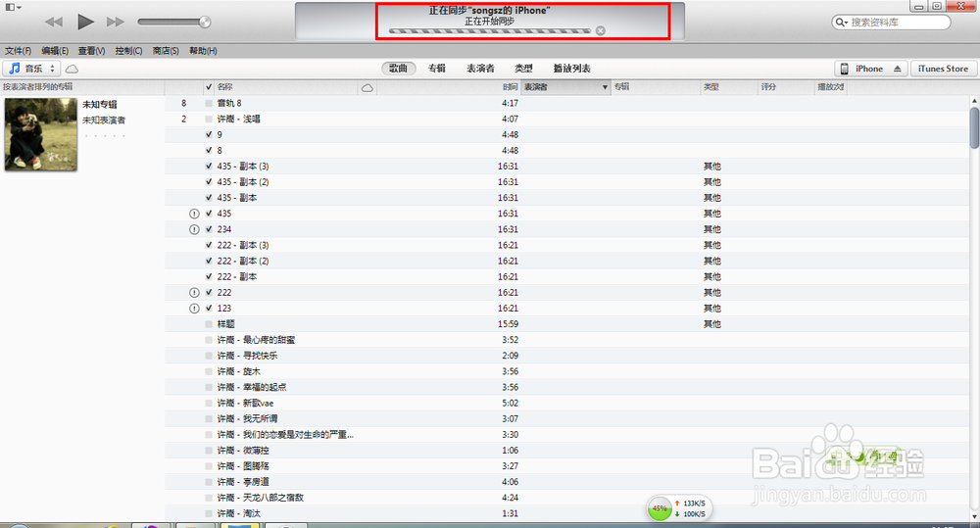980x528 pixels.
Task: Click the warning icon beside song 435
Action: click(194, 214)
